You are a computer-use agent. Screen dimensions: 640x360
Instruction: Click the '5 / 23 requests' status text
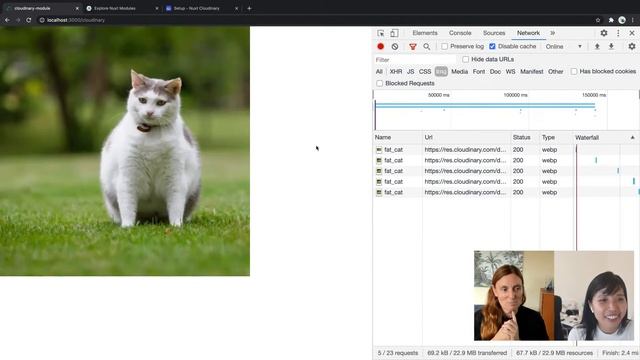click(x=398, y=353)
